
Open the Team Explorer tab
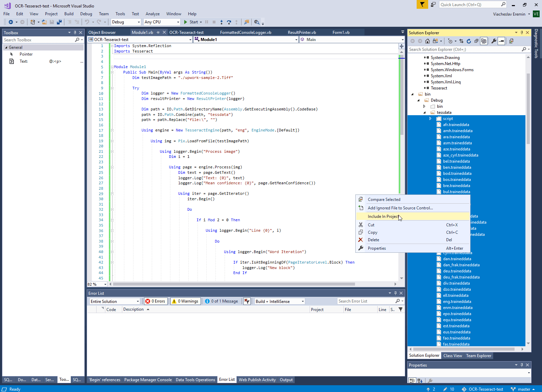click(478, 356)
